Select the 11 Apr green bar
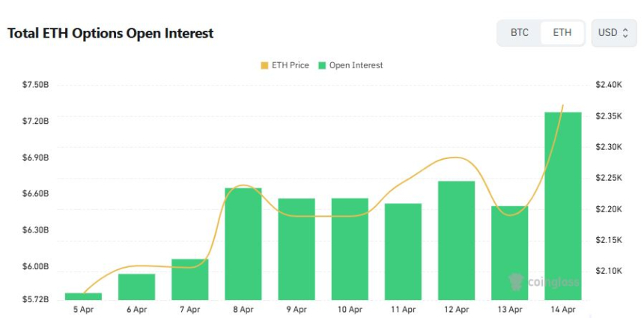The height and width of the screenshot is (318, 644). (x=403, y=251)
